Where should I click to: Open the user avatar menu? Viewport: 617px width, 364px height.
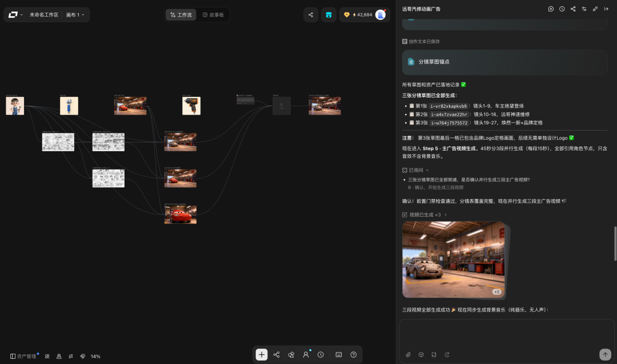(380, 15)
